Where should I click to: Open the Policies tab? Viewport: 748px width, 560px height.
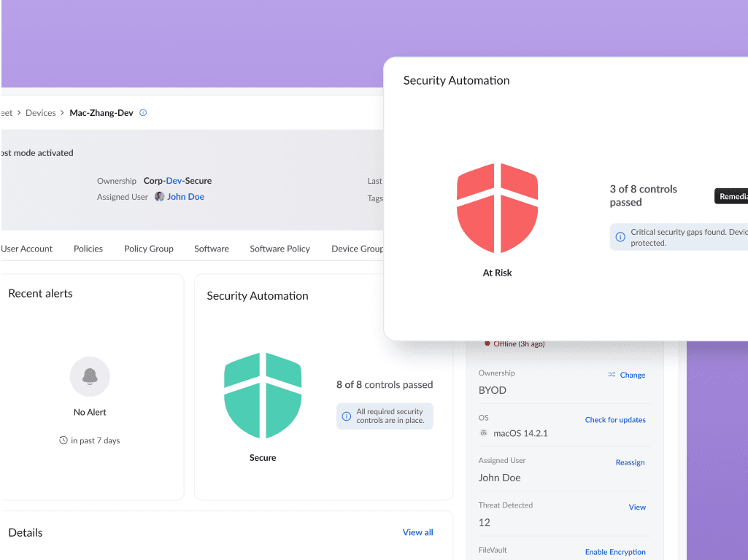[x=88, y=249]
